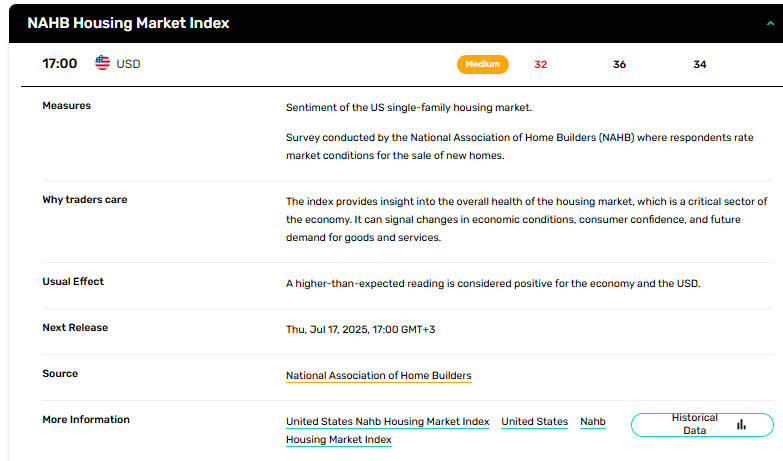Click the NAHB Housing Market Index title
The height and width of the screenshot is (461, 783).
pyautogui.click(x=128, y=23)
